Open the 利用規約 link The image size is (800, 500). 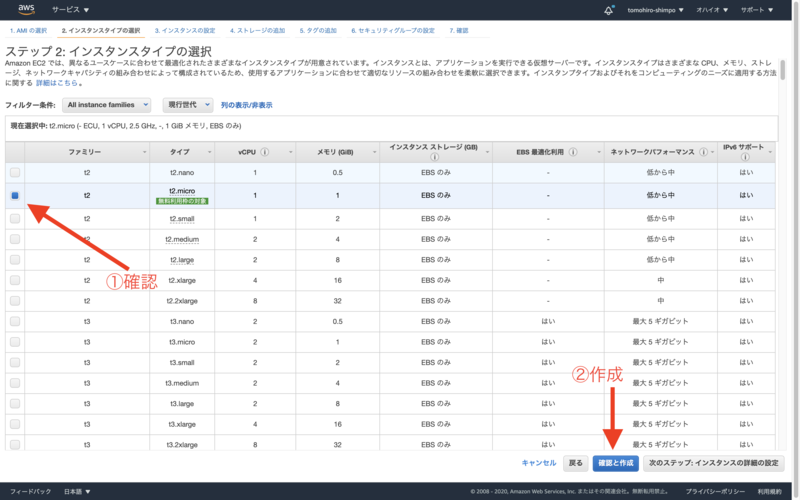coord(769,491)
